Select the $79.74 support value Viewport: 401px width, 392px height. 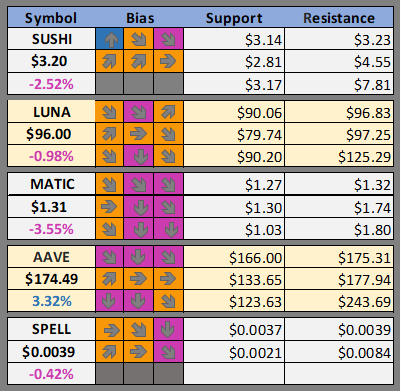tap(259, 135)
